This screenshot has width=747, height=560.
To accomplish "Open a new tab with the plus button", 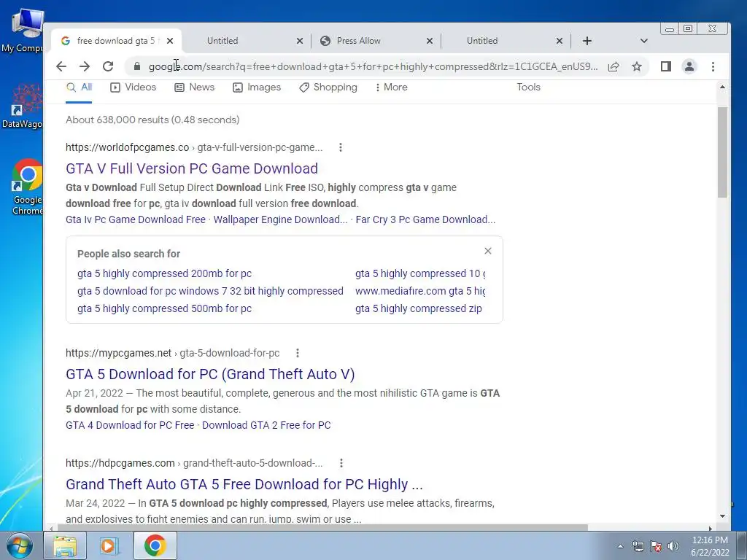I will [x=587, y=41].
